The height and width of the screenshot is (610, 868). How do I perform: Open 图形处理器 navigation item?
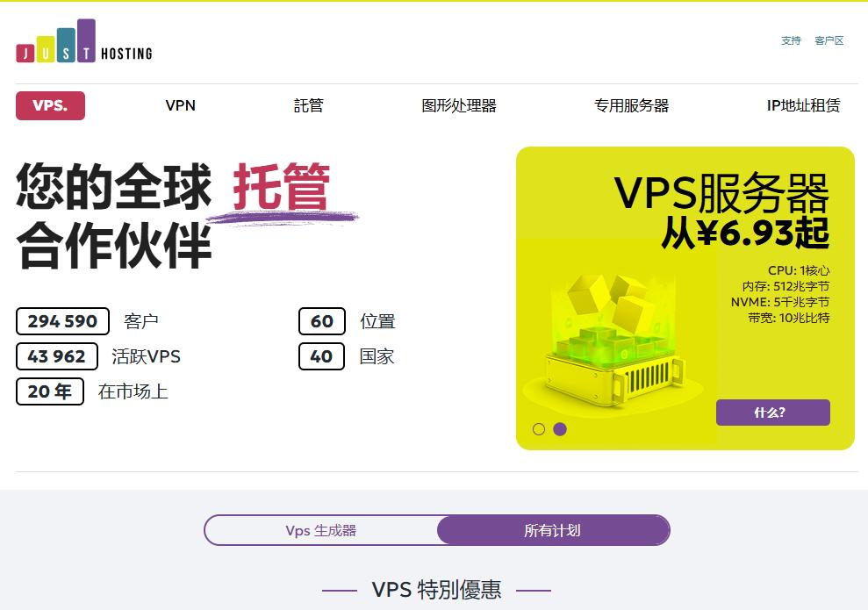click(x=459, y=105)
